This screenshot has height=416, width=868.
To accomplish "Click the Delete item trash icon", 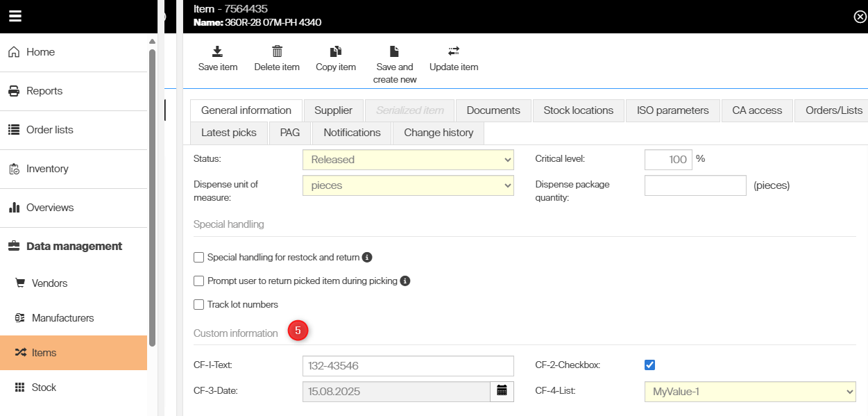I will point(277,51).
